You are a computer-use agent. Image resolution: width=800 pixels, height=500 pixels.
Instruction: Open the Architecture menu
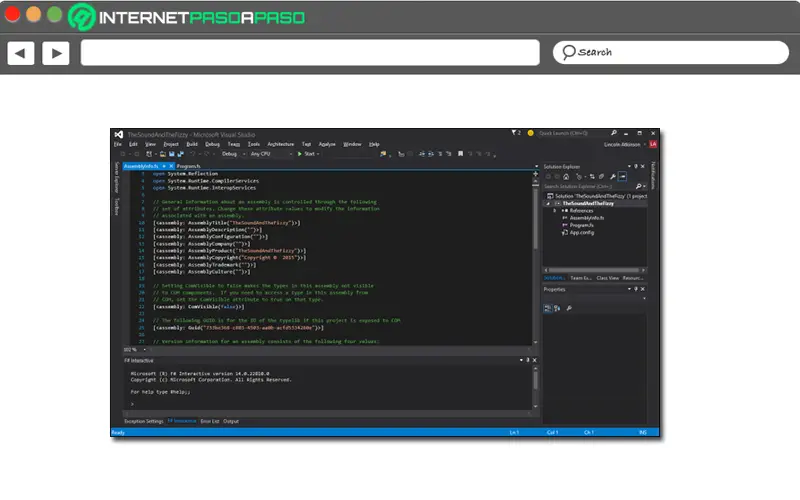pyautogui.click(x=281, y=144)
